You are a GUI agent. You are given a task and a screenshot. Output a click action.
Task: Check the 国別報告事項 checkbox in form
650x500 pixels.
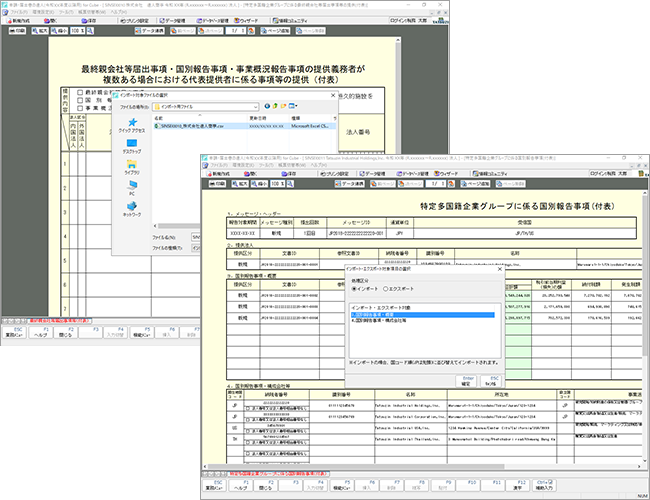pos(81,100)
